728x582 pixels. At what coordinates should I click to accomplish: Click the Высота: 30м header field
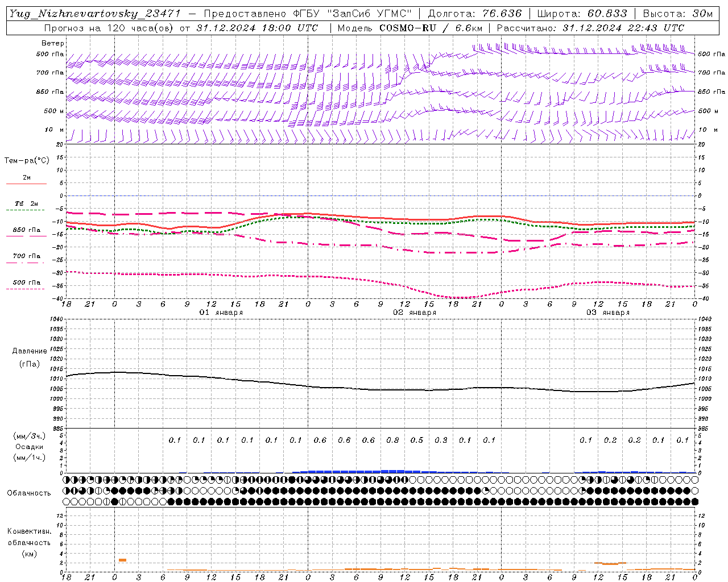tap(678, 14)
